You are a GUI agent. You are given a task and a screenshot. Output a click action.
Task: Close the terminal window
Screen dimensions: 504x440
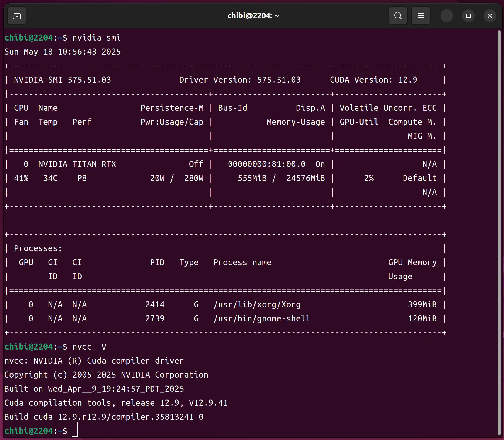coord(490,16)
